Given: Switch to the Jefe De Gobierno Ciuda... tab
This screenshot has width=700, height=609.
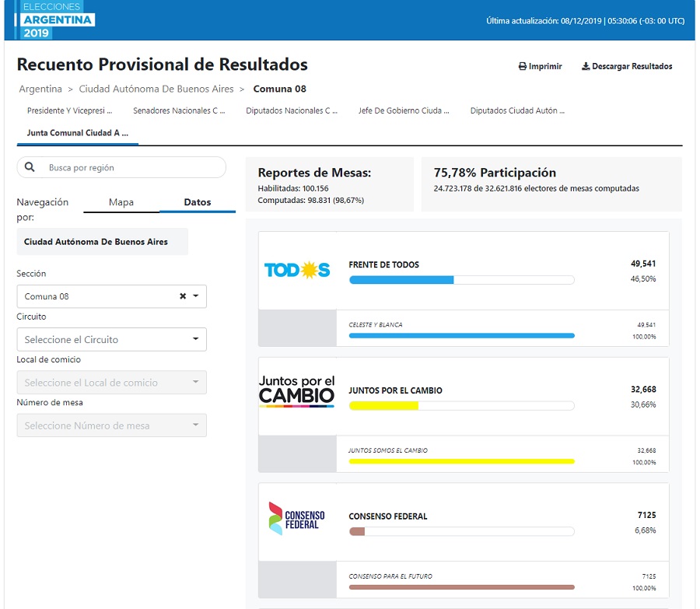Looking at the screenshot, I should coord(404,110).
